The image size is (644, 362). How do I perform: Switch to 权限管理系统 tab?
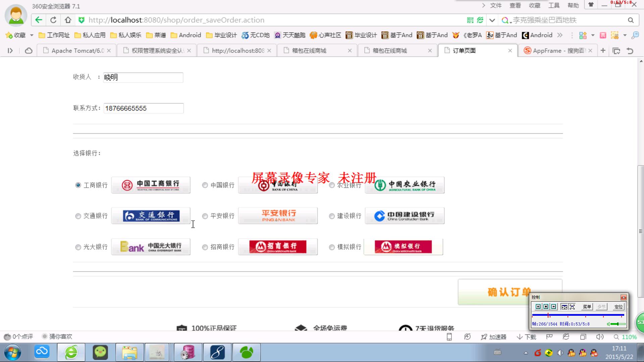[157, 51]
